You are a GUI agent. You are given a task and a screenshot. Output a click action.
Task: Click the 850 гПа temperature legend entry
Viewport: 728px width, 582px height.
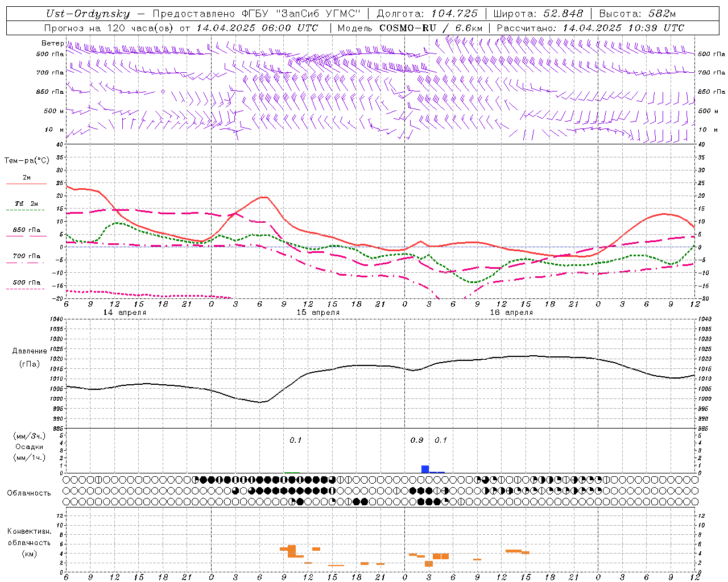point(26,230)
